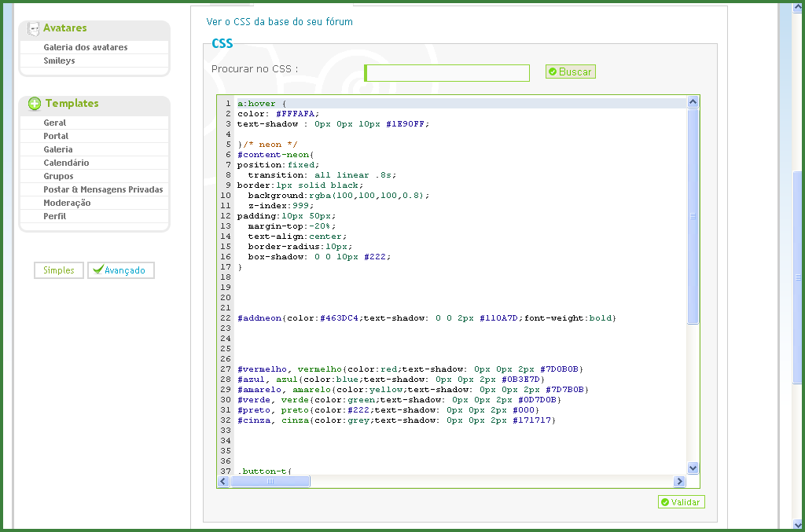This screenshot has width=805, height=532.
Task: Click the "Procurar no CSS :" label
Action: click(255, 69)
